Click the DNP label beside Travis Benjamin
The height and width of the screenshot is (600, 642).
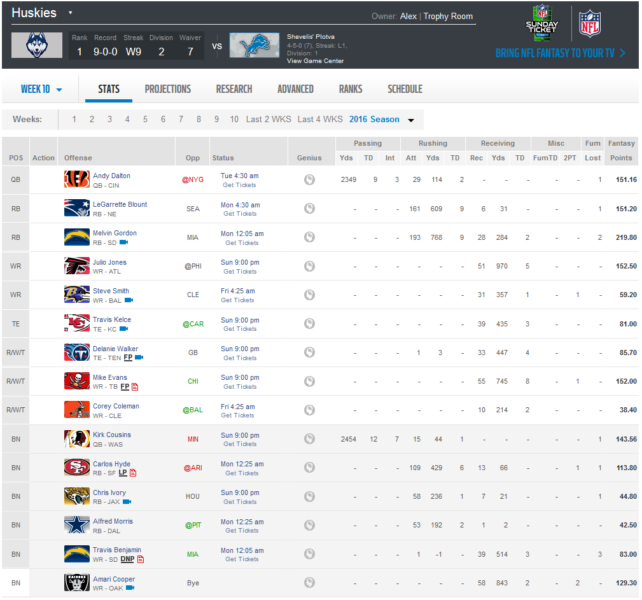click(x=127, y=559)
